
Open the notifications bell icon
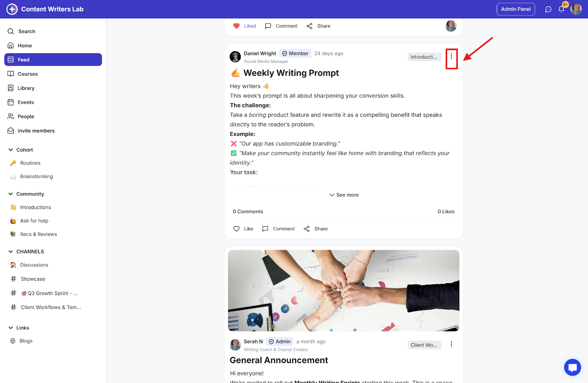[561, 9]
